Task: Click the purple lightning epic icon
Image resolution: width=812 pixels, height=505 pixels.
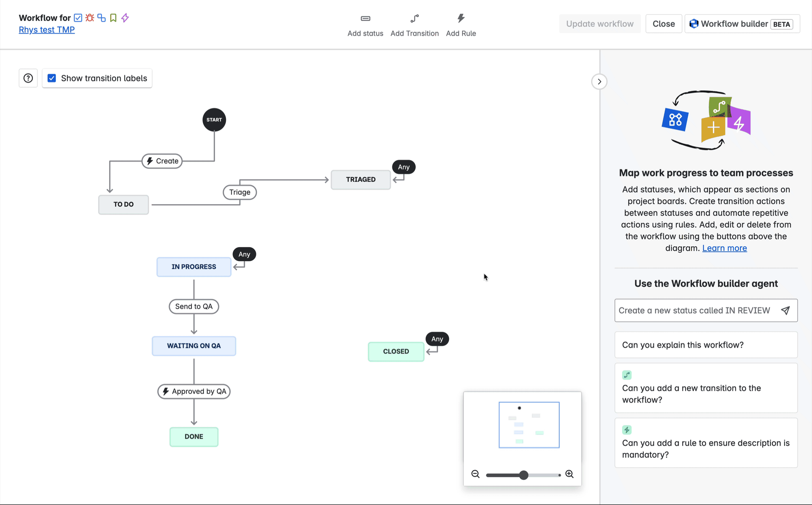Action: point(125,18)
